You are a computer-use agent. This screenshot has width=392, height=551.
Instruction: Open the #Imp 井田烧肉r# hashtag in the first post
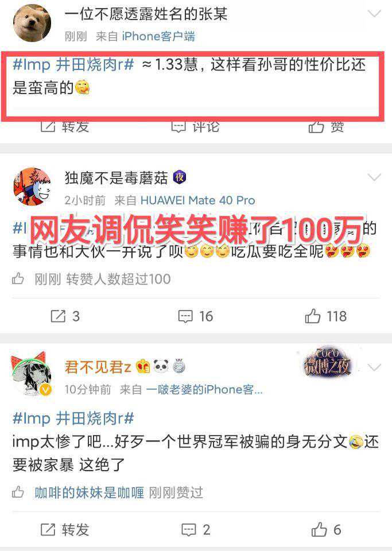73,65
